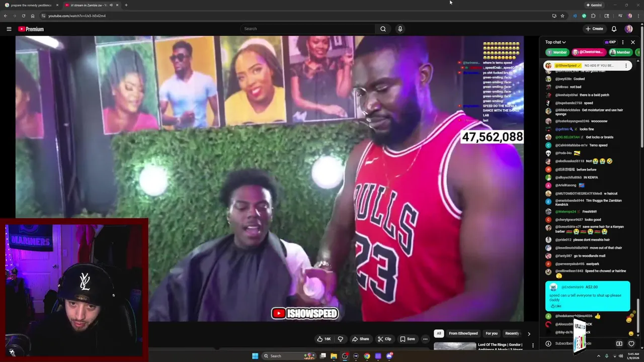This screenshot has height=362, width=644.
Task: Click the ISHOWSPEED watermark on the video
Action: [305, 313]
